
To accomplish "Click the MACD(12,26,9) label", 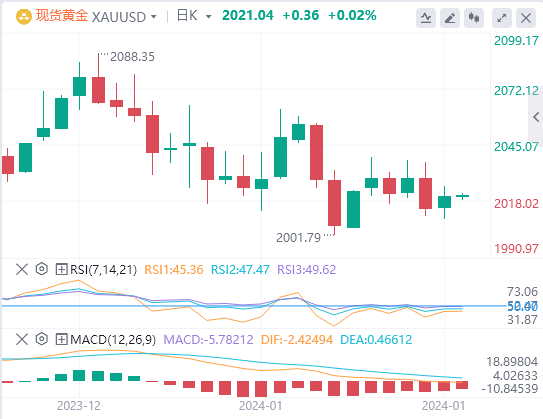I will coord(113,339).
